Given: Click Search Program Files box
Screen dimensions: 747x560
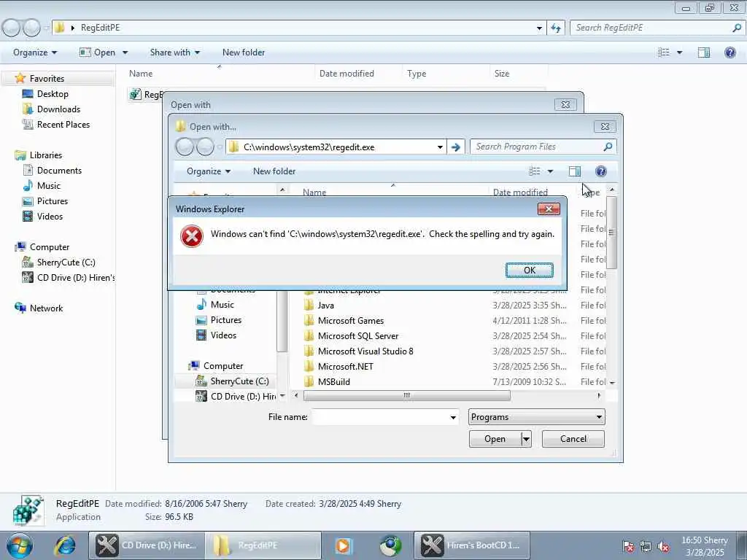Looking at the screenshot, I should (x=543, y=147).
